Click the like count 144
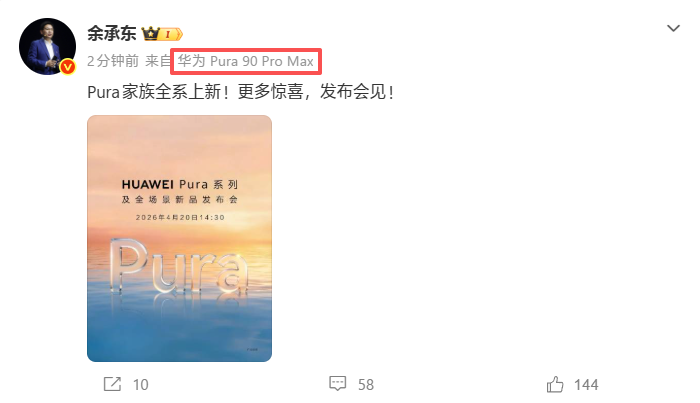 coord(586,385)
